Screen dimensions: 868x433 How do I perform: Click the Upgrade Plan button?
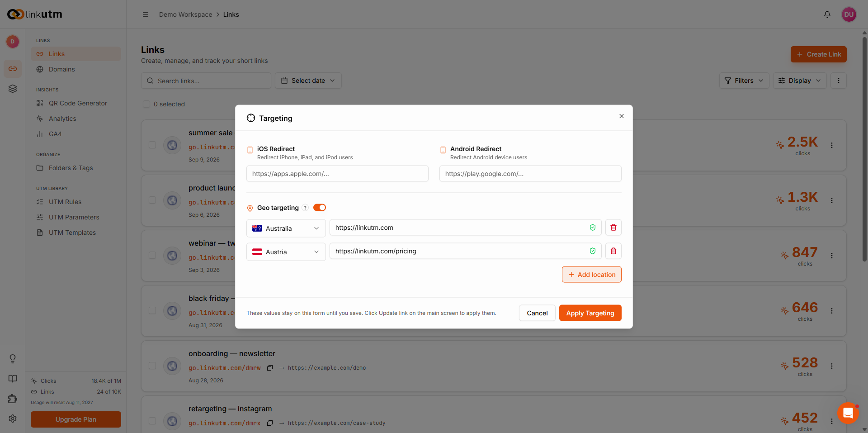[x=76, y=419]
